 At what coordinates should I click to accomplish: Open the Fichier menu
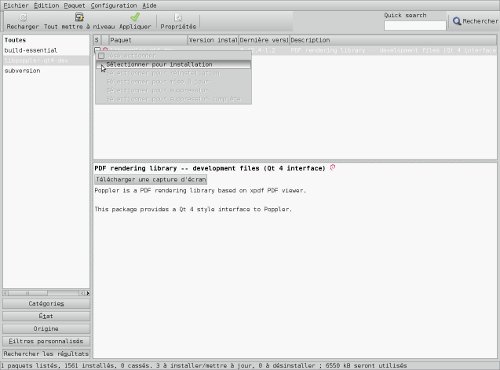16,5
